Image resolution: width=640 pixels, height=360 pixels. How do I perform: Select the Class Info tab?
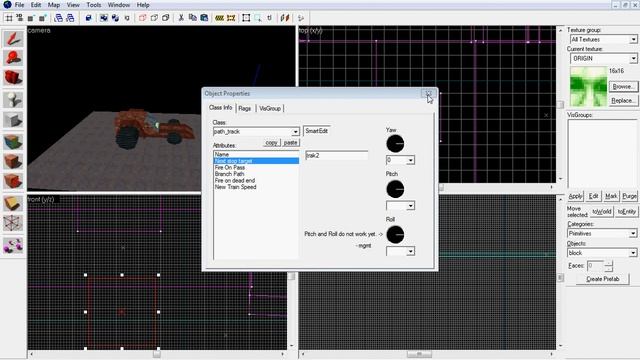click(220, 108)
